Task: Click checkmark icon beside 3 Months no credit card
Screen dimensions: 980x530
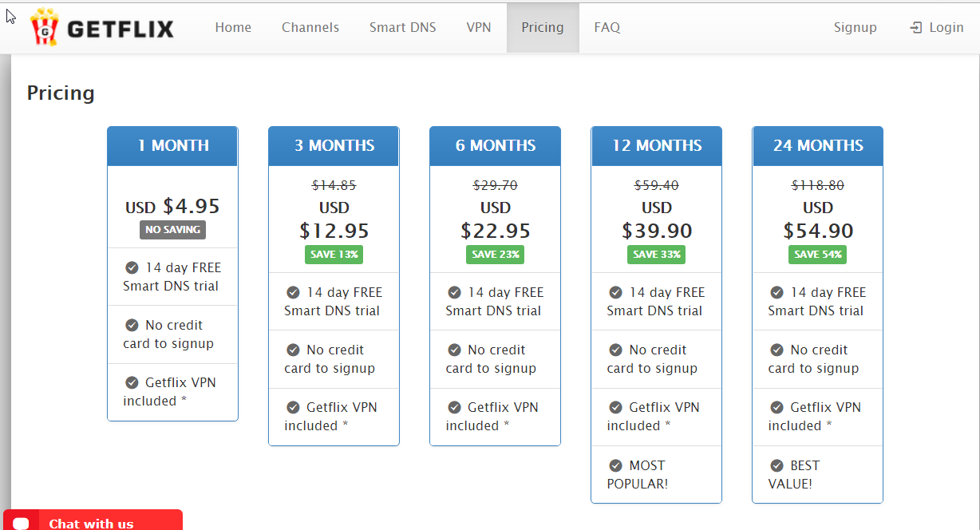Action: [x=293, y=350]
